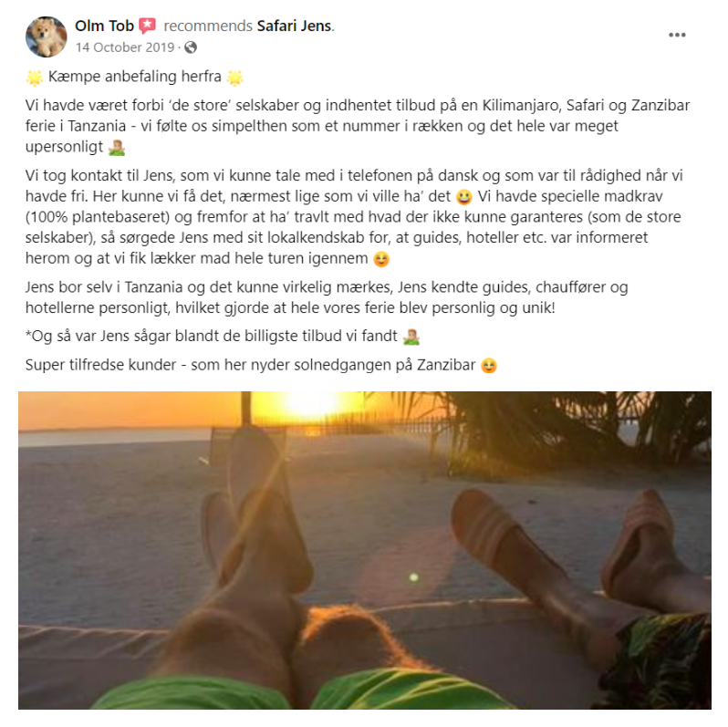Open the Zanzibar sunset beach photo
Screen dimensions: 728x727
[x=365, y=550]
